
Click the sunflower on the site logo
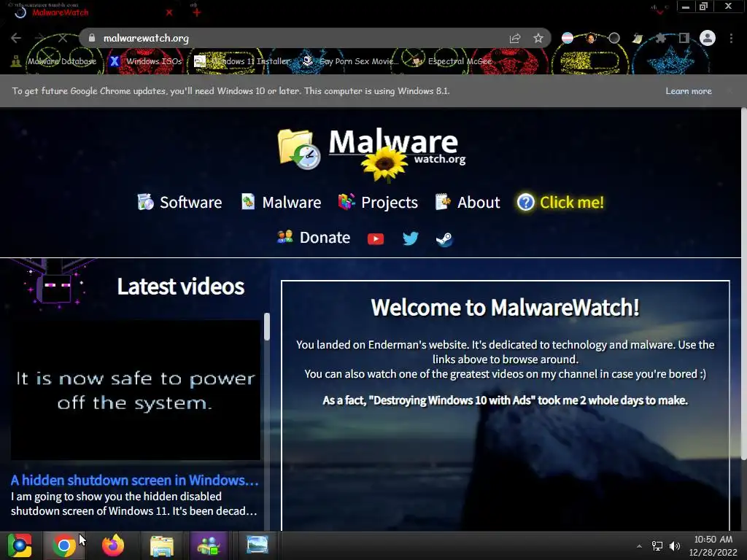[384, 164]
